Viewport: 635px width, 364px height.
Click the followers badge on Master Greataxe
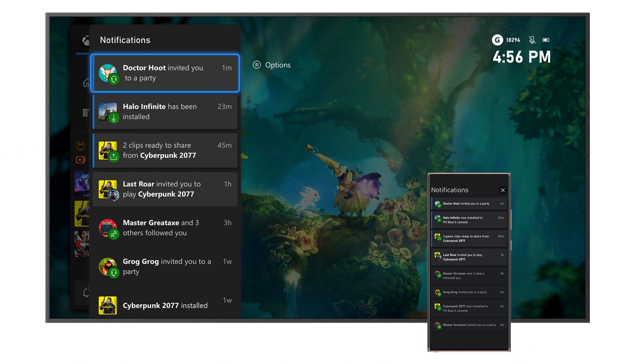click(114, 234)
